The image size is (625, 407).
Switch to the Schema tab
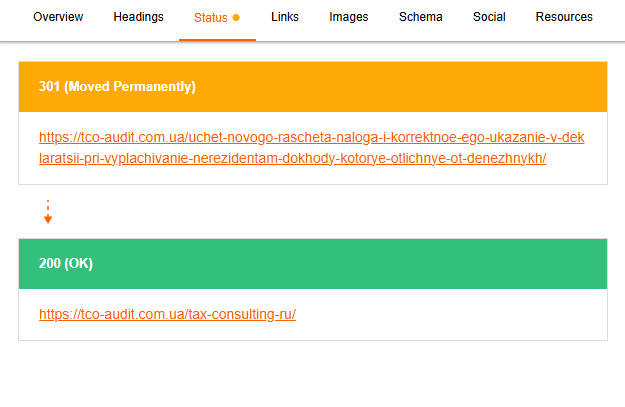[x=420, y=17]
